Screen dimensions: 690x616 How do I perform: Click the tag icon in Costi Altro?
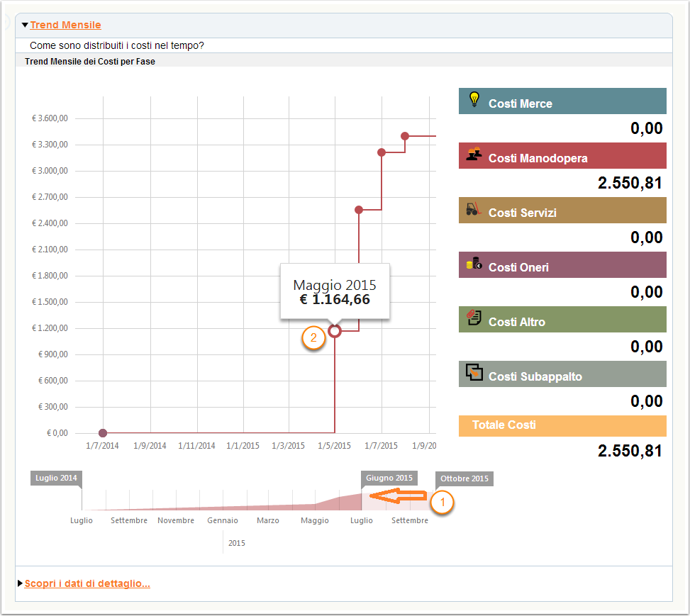point(474,319)
